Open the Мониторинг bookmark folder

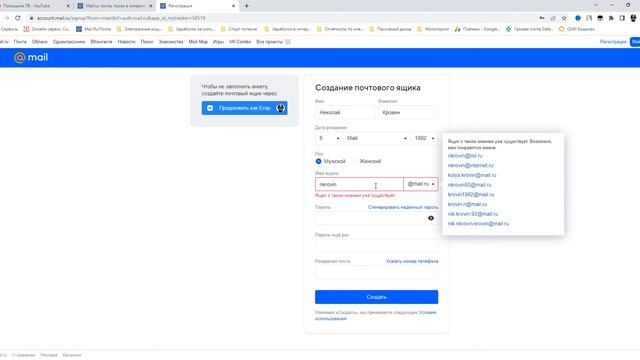[x=433, y=29]
